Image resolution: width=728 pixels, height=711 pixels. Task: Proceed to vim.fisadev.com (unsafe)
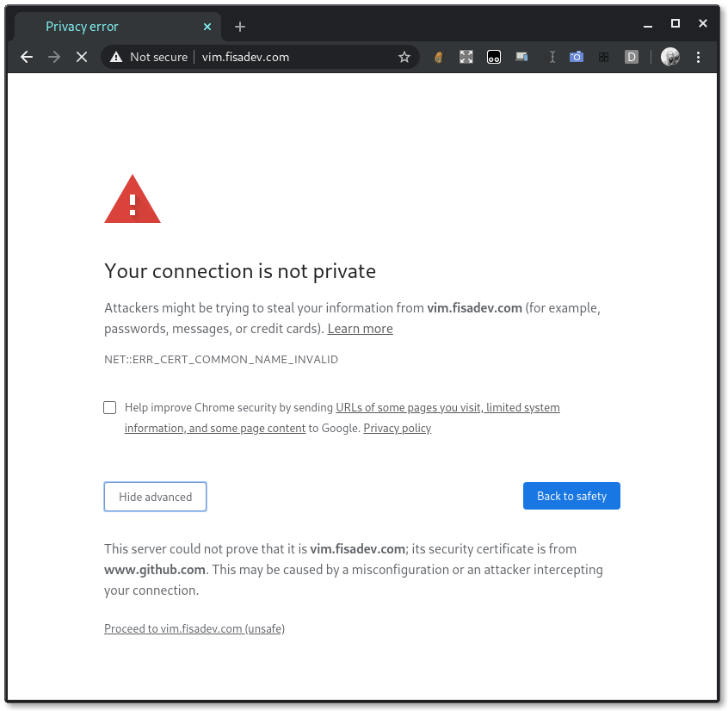coord(194,629)
